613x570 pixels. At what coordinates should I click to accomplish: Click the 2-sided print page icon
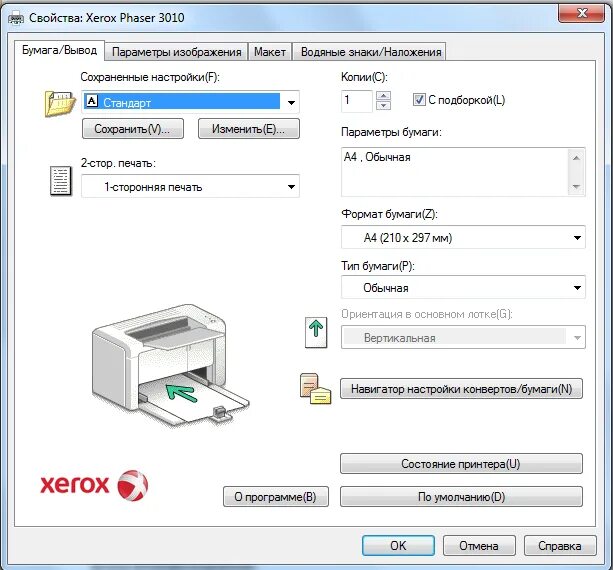(x=61, y=181)
